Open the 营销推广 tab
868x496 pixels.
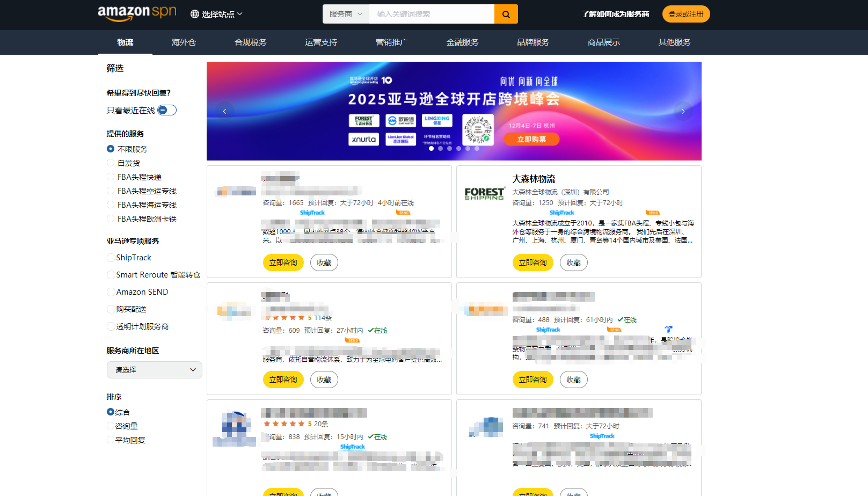coord(391,42)
